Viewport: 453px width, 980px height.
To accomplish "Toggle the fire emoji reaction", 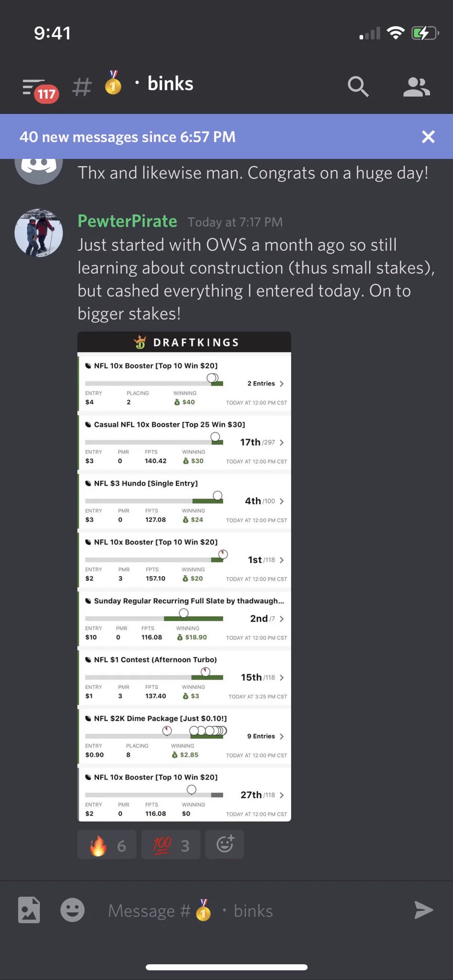I will 107,845.
